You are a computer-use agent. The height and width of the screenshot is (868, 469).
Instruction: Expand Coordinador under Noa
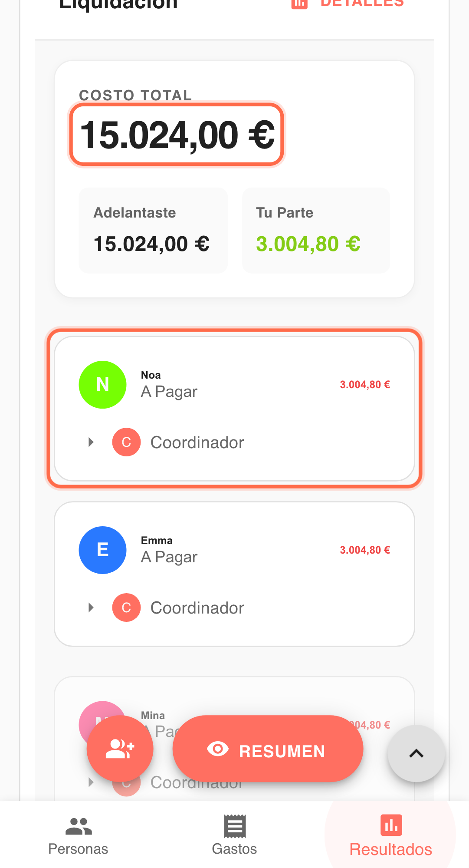pyautogui.click(x=91, y=442)
